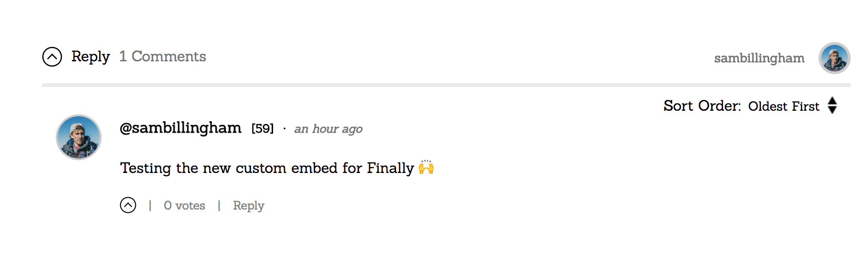Click the up-down sort arrows icon

click(832, 105)
